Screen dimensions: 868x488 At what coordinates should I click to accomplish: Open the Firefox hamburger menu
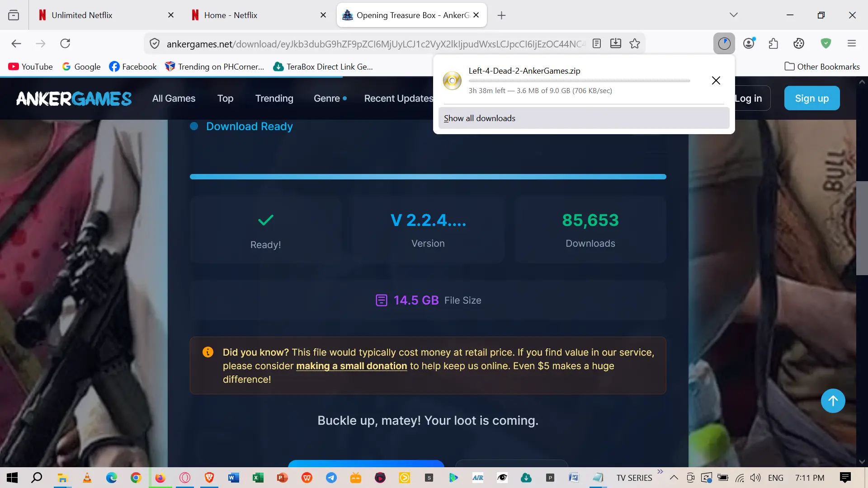[852, 43]
